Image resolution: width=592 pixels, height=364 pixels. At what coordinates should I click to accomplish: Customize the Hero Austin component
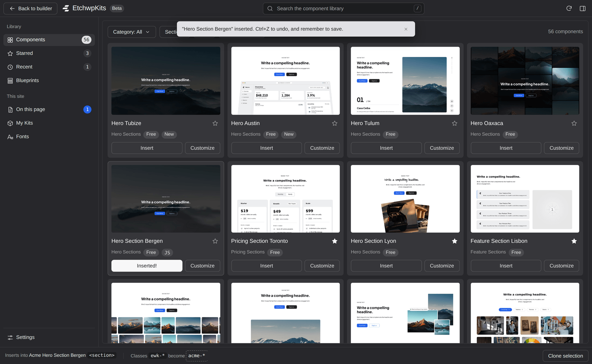[322, 148]
